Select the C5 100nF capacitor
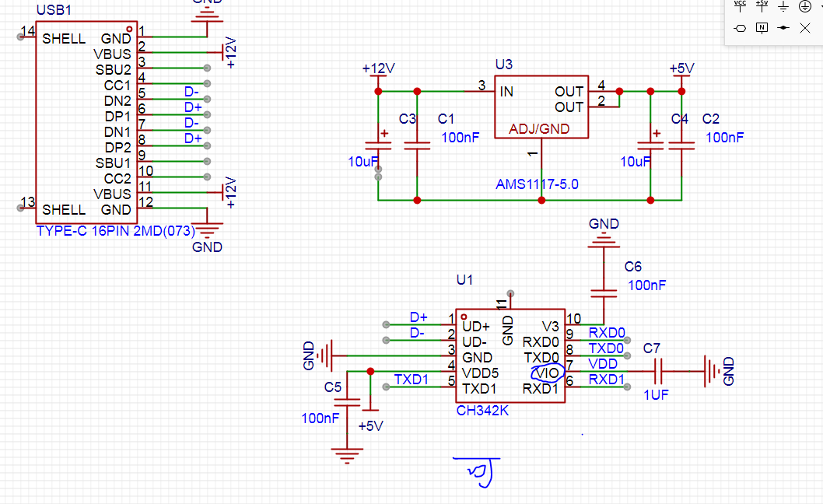This screenshot has width=823, height=504. tap(347, 403)
